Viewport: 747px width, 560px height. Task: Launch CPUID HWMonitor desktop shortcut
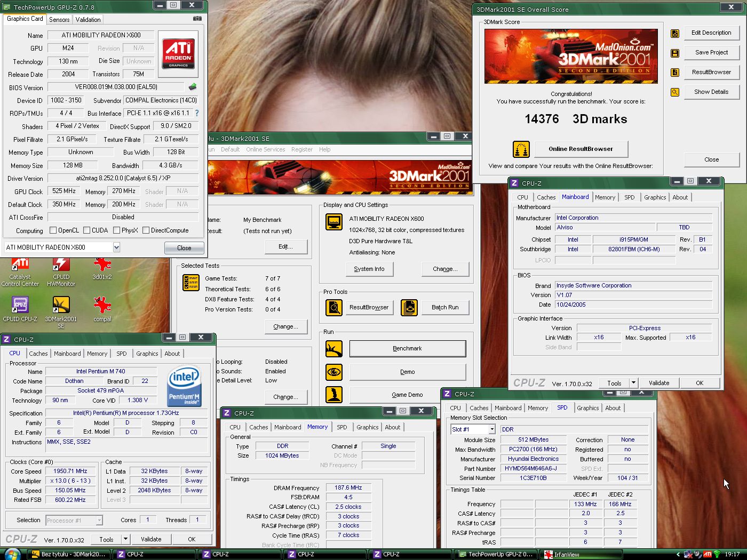coord(61,271)
